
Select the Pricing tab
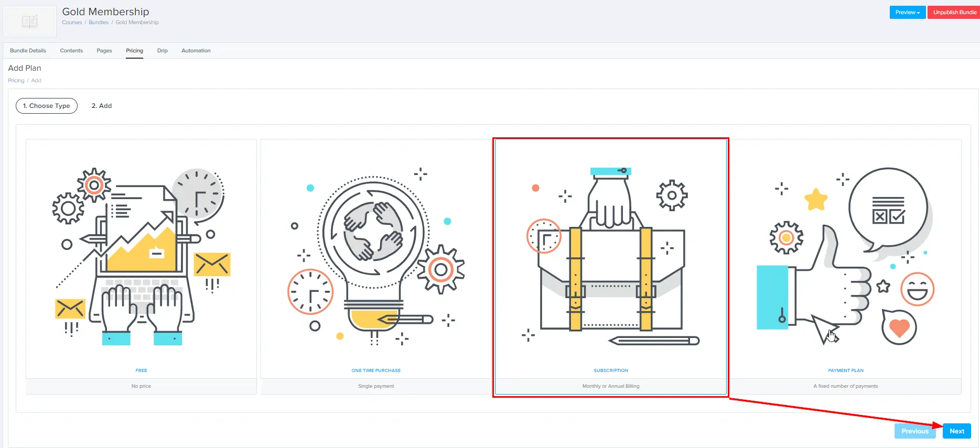[x=134, y=51]
